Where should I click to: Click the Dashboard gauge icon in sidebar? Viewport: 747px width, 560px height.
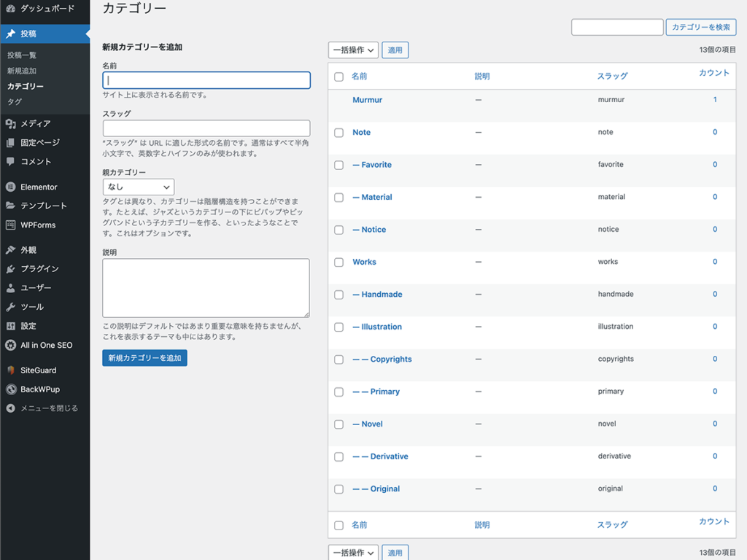coord(10,9)
